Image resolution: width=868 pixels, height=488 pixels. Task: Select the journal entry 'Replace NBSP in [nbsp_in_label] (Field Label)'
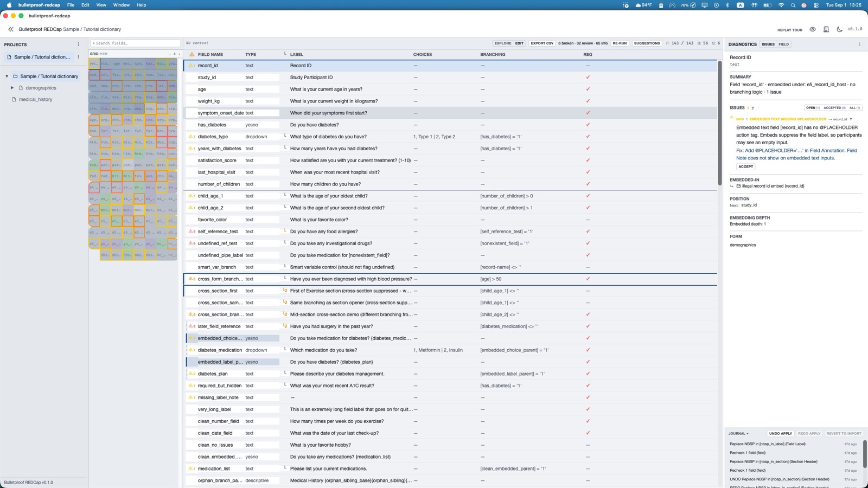[x=767, y=444]
